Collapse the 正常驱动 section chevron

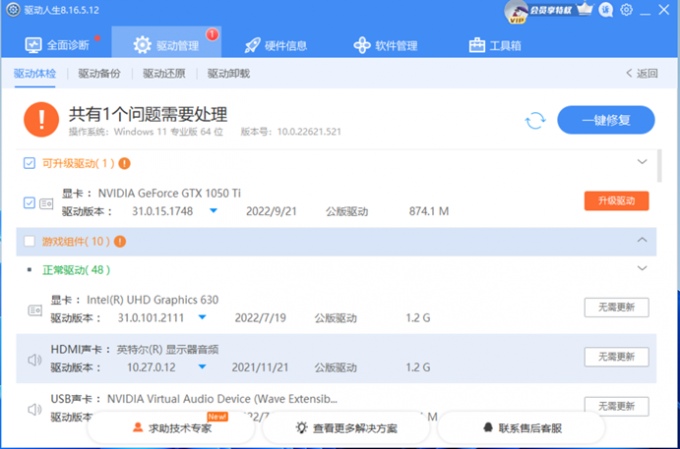[x=642, y=269]
